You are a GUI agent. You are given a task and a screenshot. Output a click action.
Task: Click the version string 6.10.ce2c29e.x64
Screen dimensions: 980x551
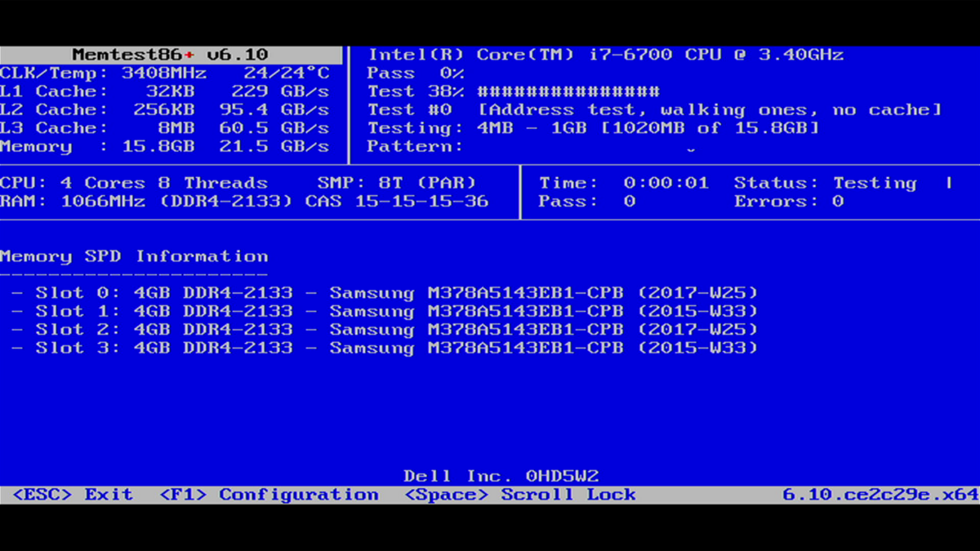coord(880,495)
